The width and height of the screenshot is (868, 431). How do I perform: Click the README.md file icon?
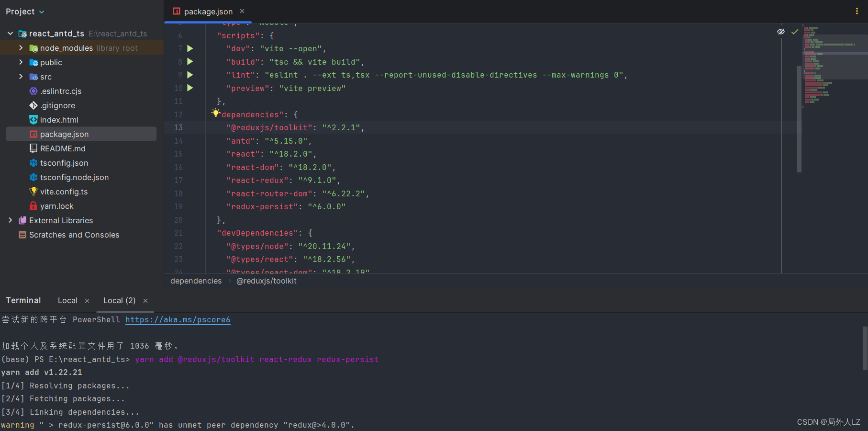pos(33,148)
